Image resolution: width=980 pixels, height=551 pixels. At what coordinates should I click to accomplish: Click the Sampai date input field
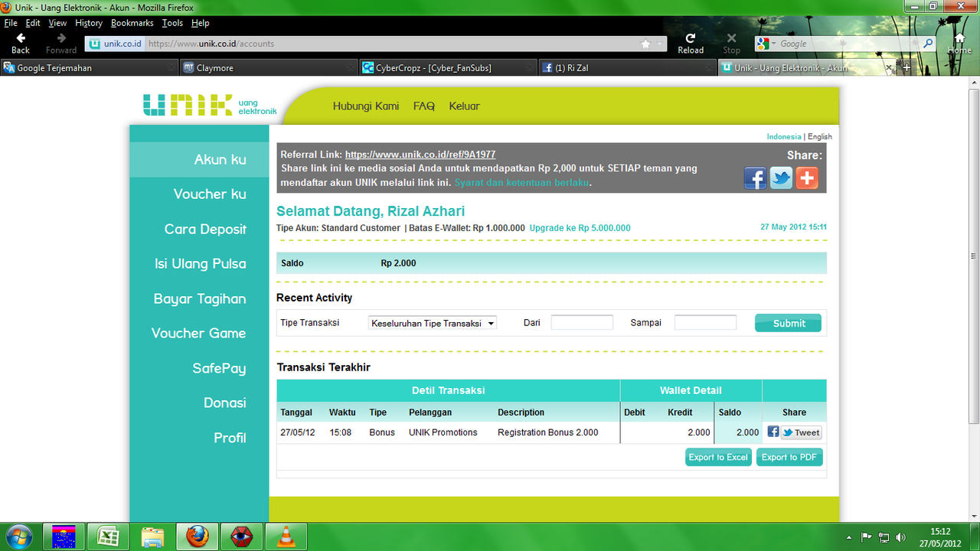click(x=705, y=323)
